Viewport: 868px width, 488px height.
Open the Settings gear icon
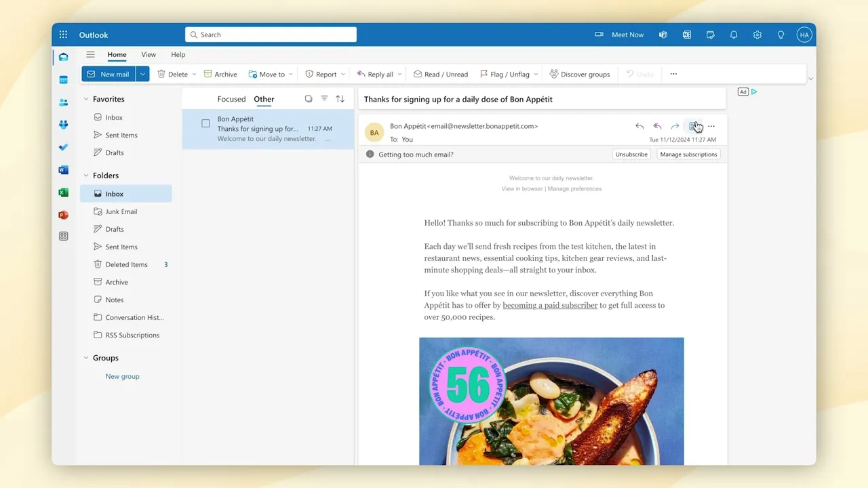coord(757,35)
